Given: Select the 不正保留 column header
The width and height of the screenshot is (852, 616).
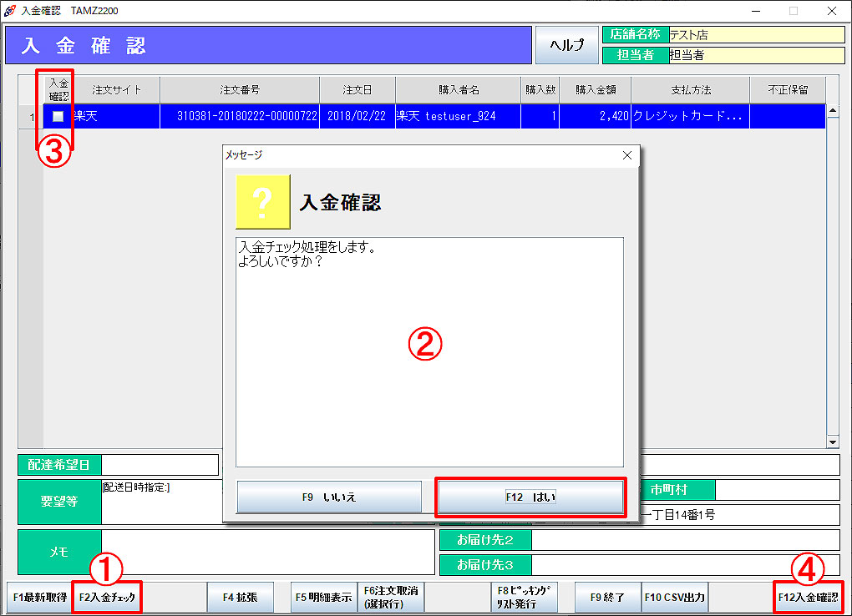Looking at the screenshot, I should coord(788,89).
